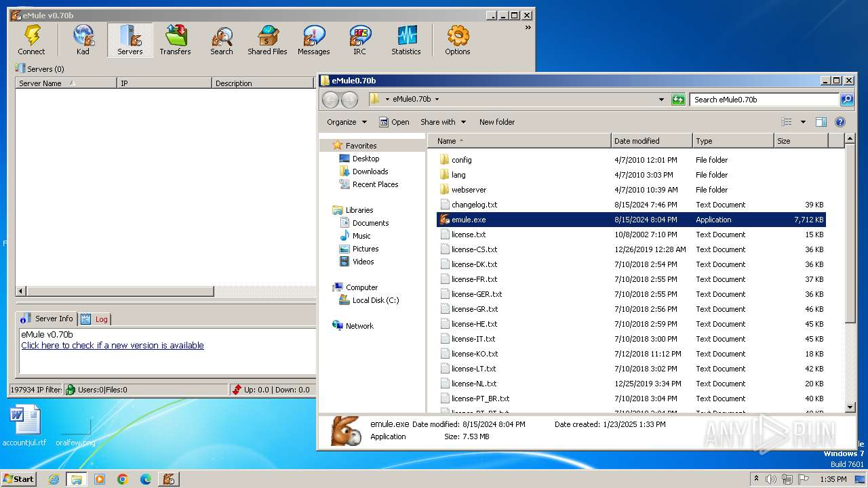Open the IRC chat panel

pyautogui.click(x=359, y=40)
